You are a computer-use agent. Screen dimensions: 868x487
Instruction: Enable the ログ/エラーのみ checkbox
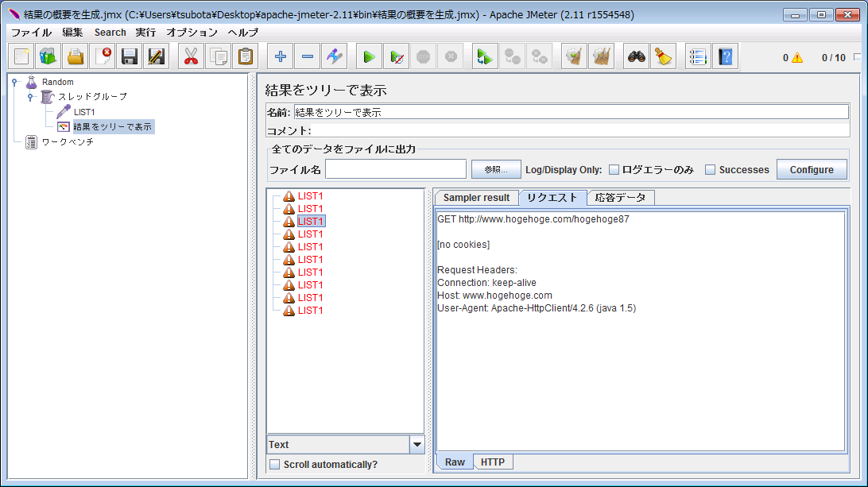click(614, 169)
